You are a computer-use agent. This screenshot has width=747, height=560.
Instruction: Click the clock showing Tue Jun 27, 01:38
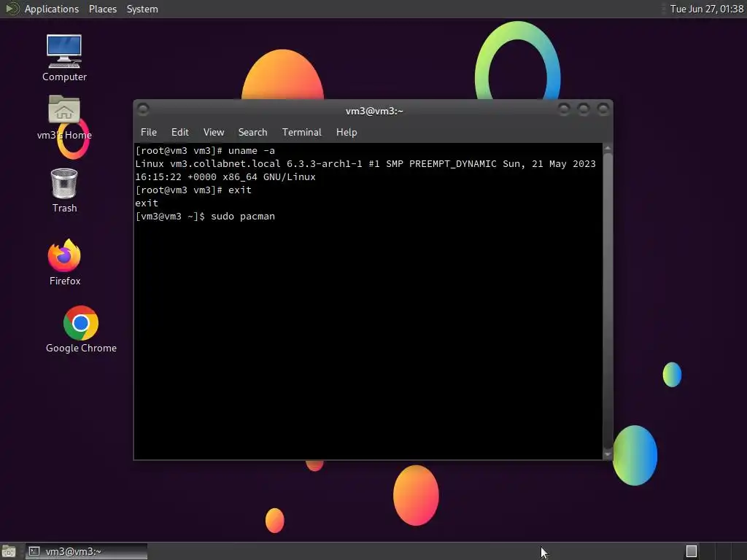pos(706,9)
